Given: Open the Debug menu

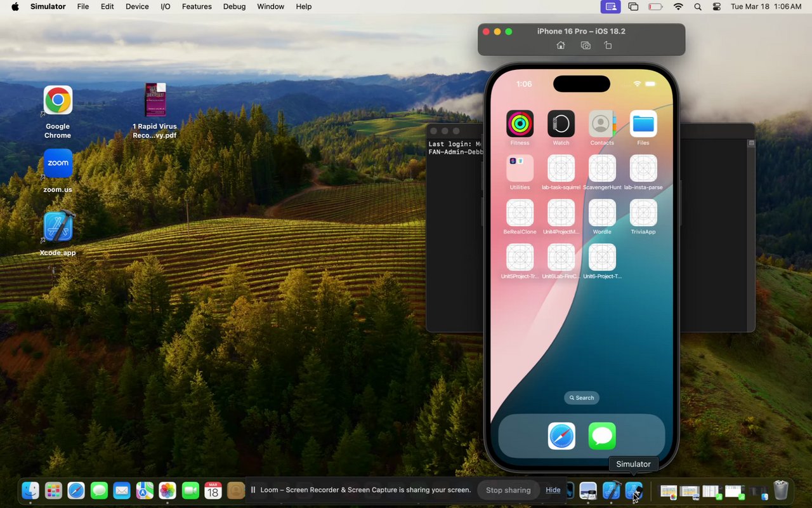Looking at the screenshot, I should click(234, 6).
